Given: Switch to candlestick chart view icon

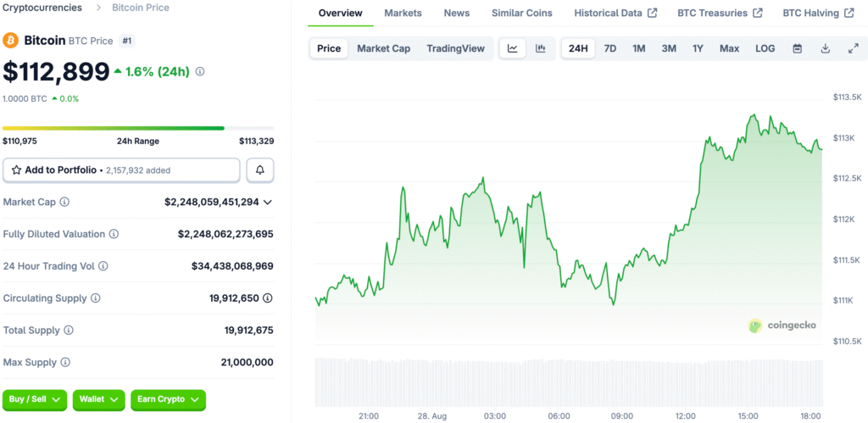Looking at the screenshot, I should [x=540, y=48].
